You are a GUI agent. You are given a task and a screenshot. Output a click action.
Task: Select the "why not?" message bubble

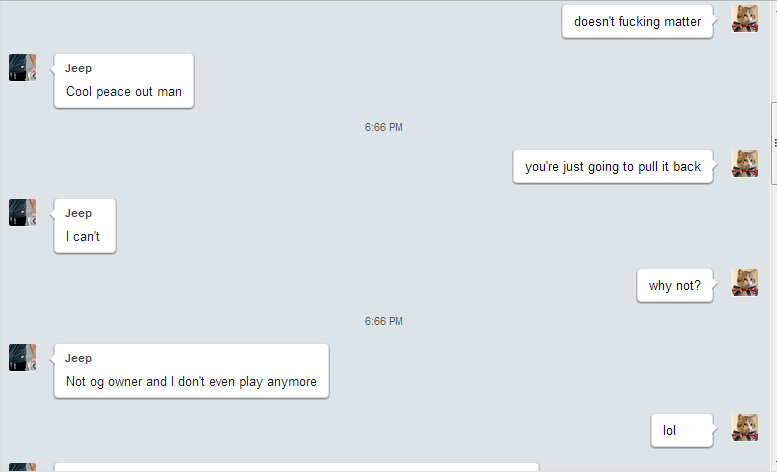point(675,286)
